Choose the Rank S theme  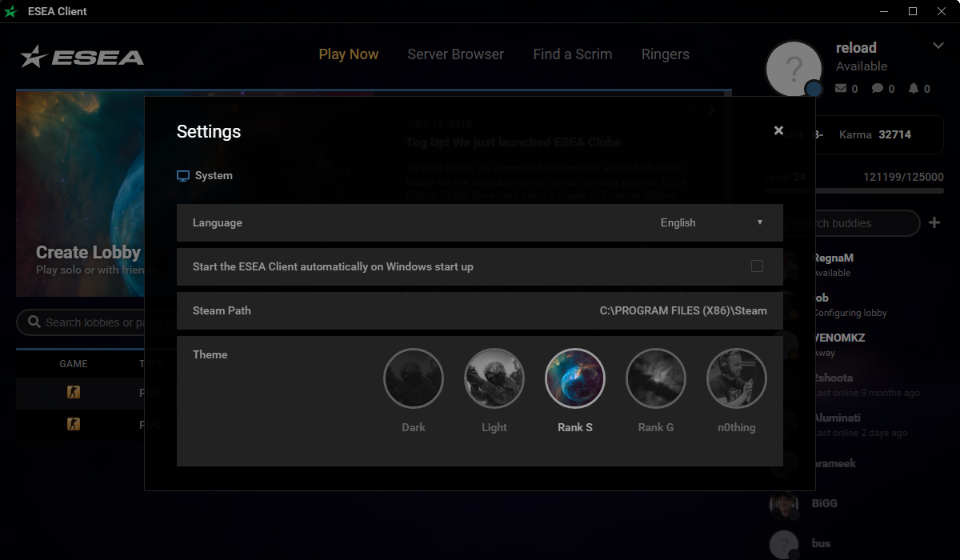[x=575, y=378]
